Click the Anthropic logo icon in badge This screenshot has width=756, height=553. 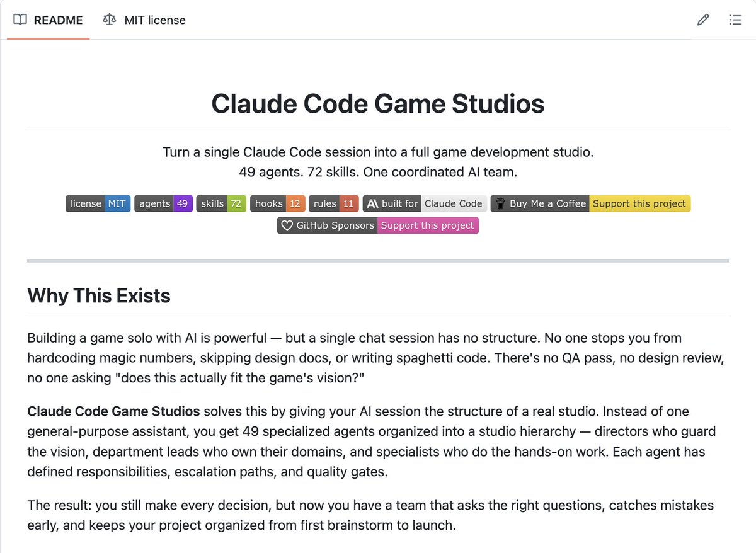coord(372,203)
